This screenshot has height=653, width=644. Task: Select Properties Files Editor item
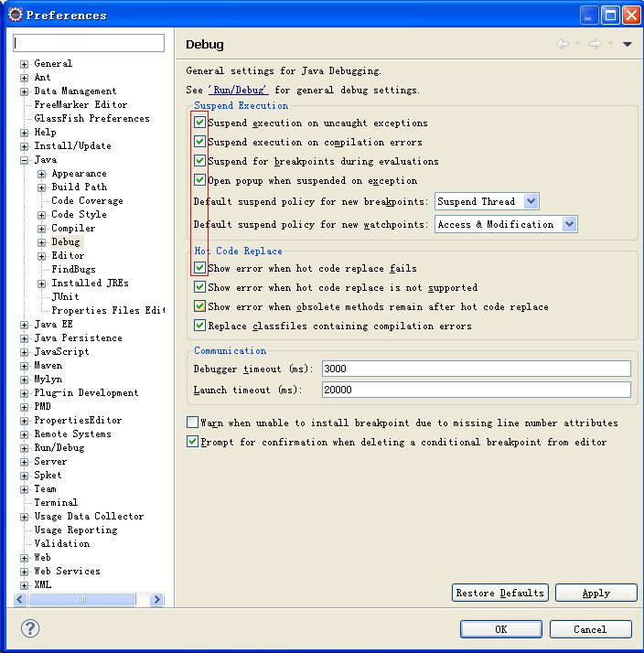108,310
